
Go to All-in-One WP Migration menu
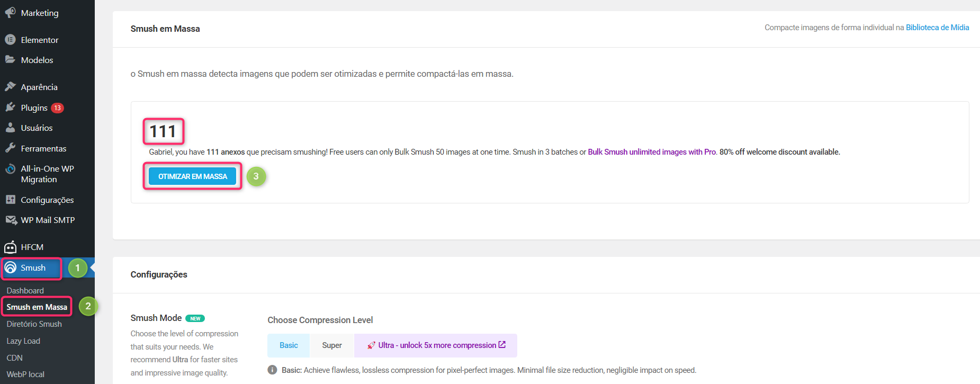click(47, 174)
